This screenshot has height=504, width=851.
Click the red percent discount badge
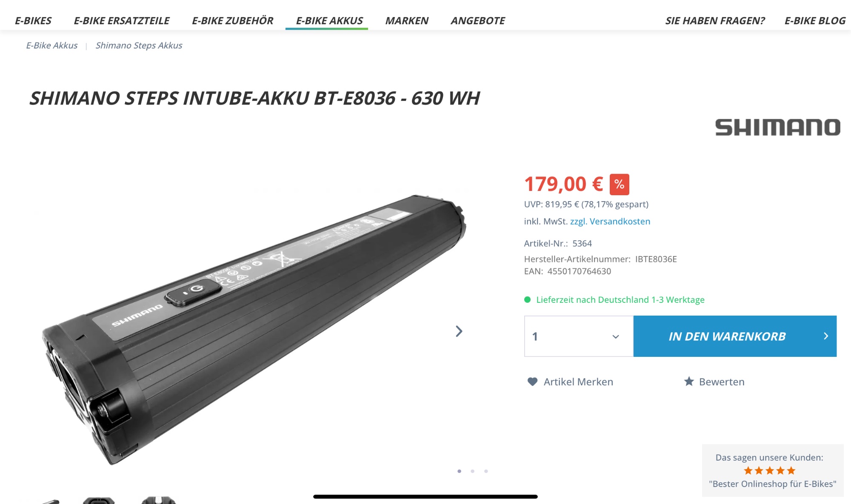click(619, 184)
